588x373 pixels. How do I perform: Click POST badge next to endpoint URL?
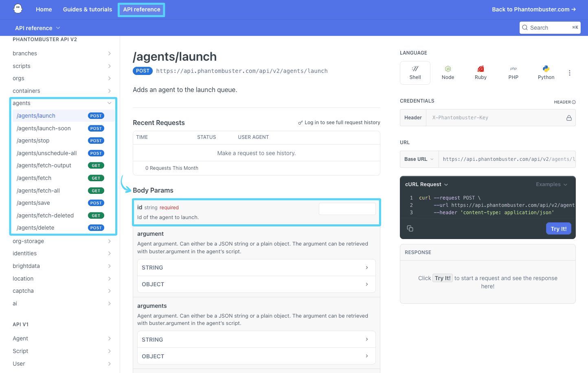tap(143, 71)
